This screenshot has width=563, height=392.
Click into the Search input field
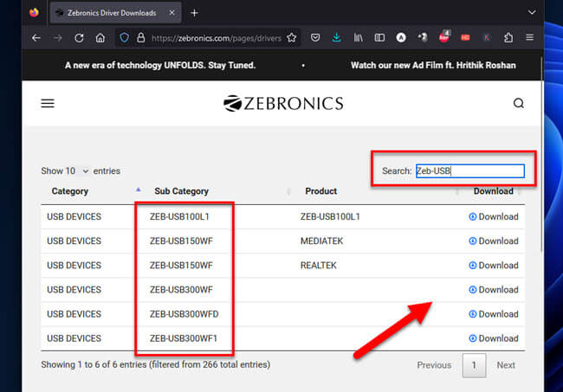[x=470, y=171]
